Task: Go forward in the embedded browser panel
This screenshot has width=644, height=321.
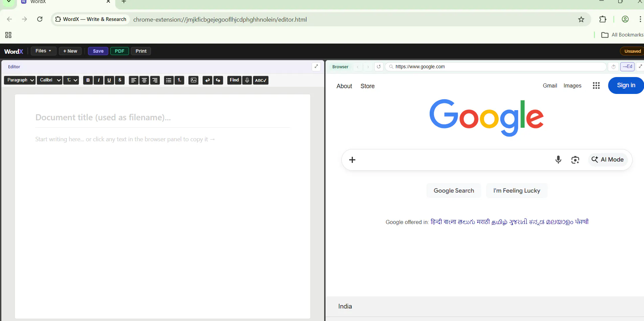Action: (x=368, y=67)
